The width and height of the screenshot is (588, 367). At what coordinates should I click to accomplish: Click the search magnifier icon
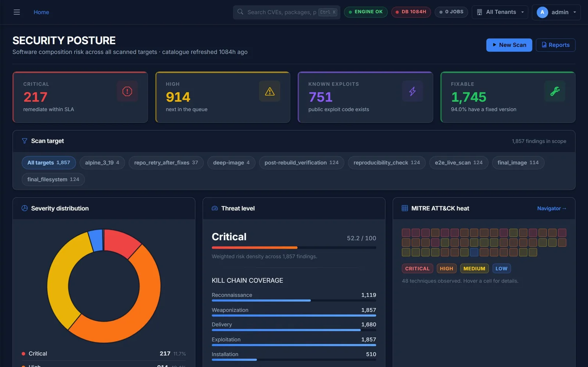(x=240, y=12)
